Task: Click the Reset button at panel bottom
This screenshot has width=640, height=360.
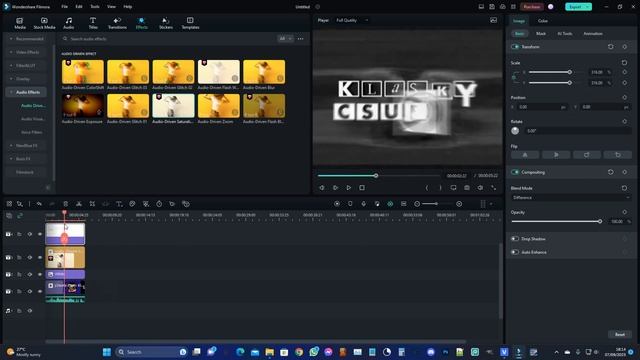Action: tap(620, 334)
